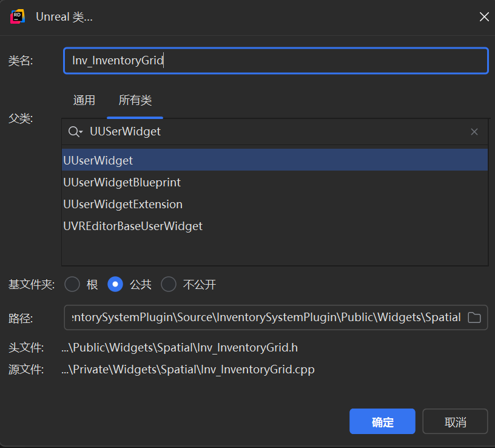Select UUserWidgetExtension in the list
This screenshot has height=448, width=495.
[275, 204]
